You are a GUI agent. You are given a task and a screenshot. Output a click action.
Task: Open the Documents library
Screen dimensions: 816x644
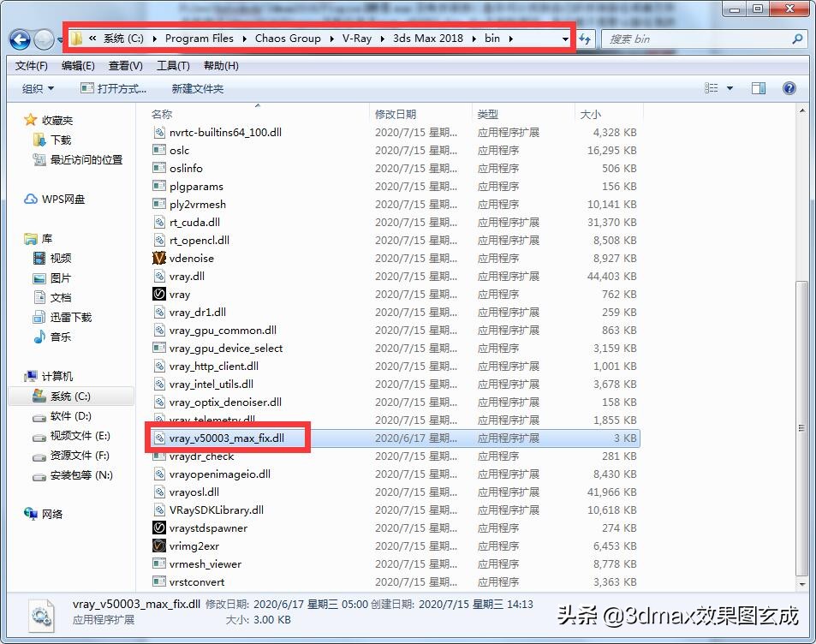(x=52, y=297)
